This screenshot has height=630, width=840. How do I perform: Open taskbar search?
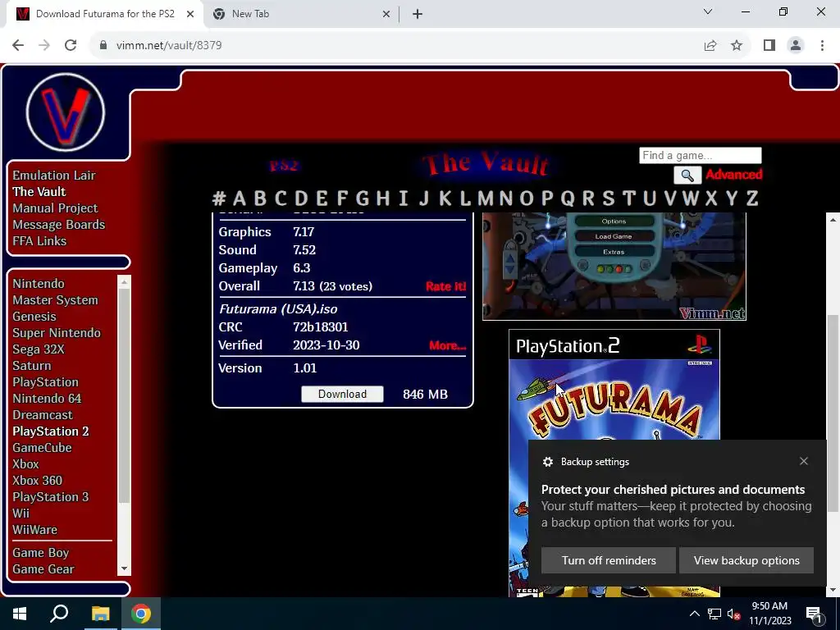click(x=59, y=614)
